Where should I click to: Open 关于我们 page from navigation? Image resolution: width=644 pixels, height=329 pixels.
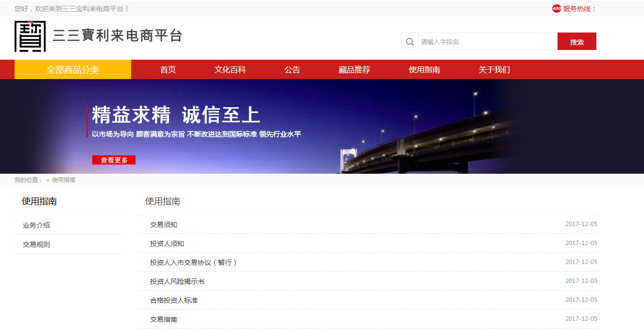coord(494,70)
